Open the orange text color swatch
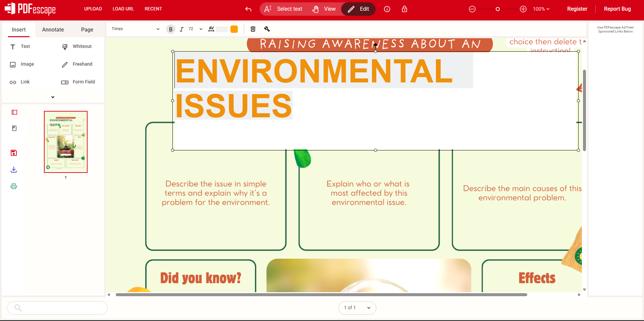The height and width of the screenshot is (321, 644). 234,29
